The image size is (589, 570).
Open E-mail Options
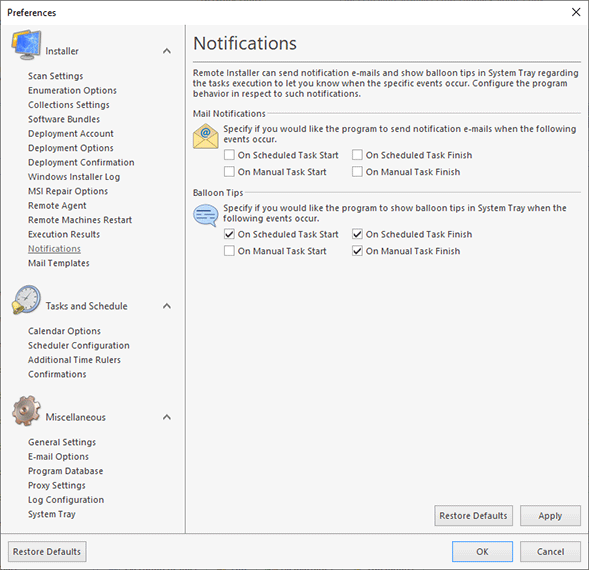tap(58, 457)
